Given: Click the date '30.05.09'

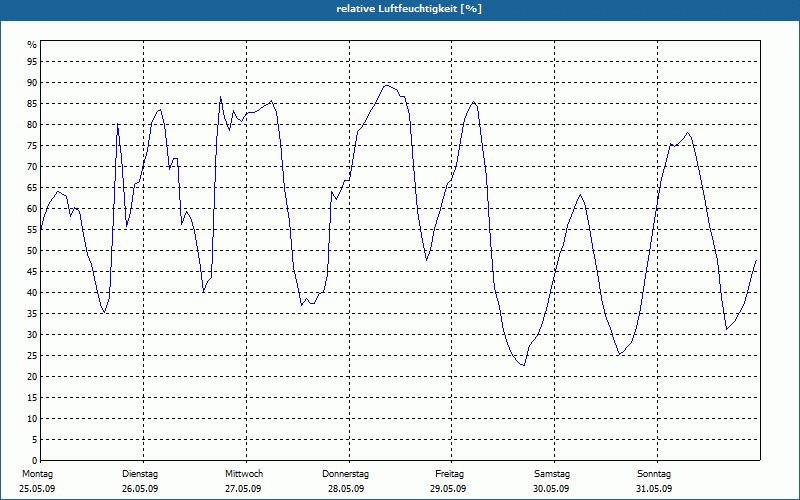Looking at the screenshot, I should coord(551,489).
